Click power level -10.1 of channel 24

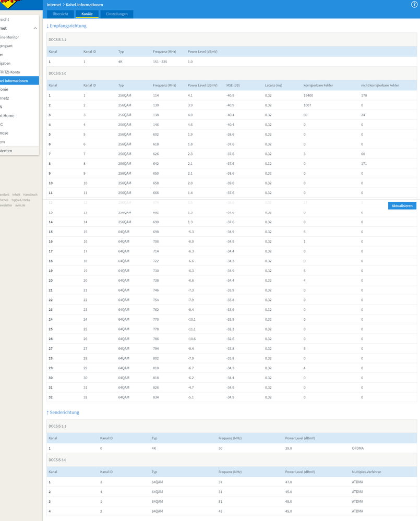pos(191,319)
